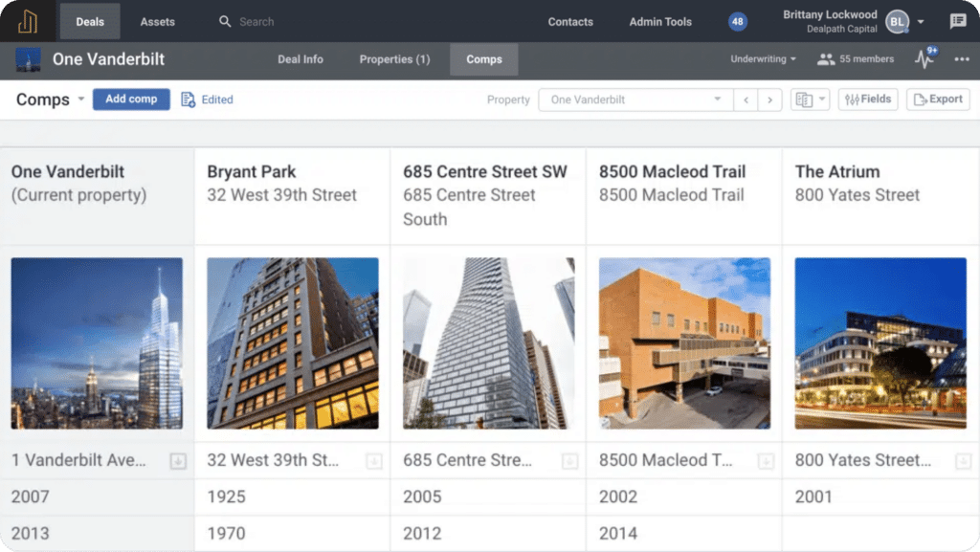
Task: Open the search bar via magnifier icon
Action: [x=223, y=20]
